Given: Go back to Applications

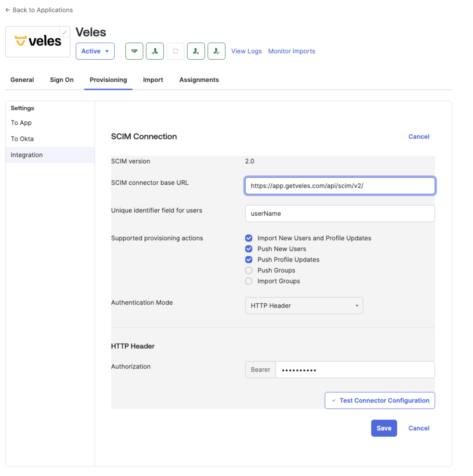Looking at the screenshot, I should tap(39, 10).
